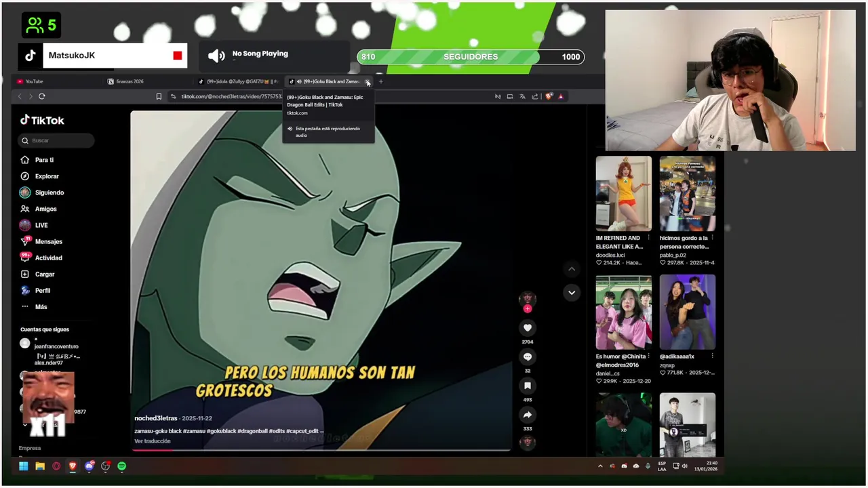Follow the creator with the red plus
Image resolution: width=868 pixels, height=488 pixels.
click(x=528, y=308)
